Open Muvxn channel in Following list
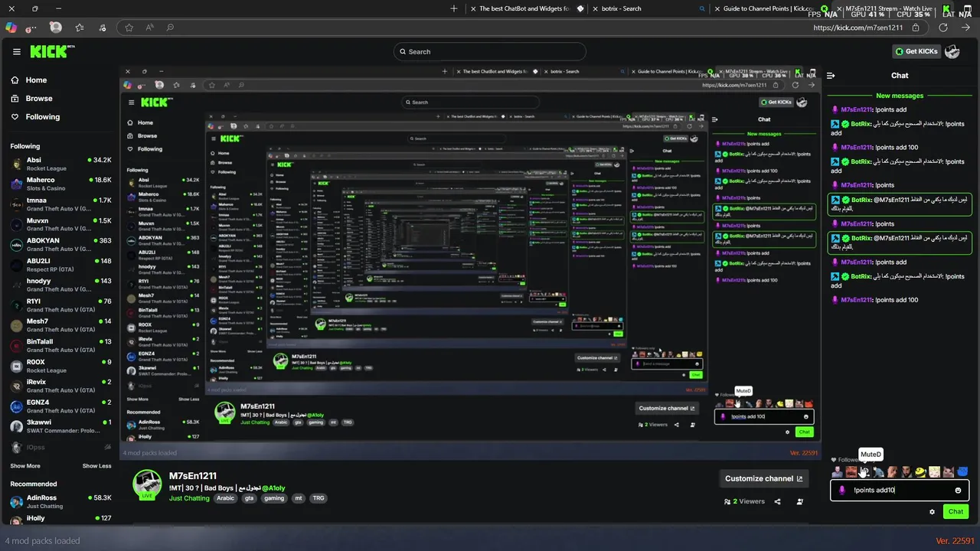 point(60,224)
